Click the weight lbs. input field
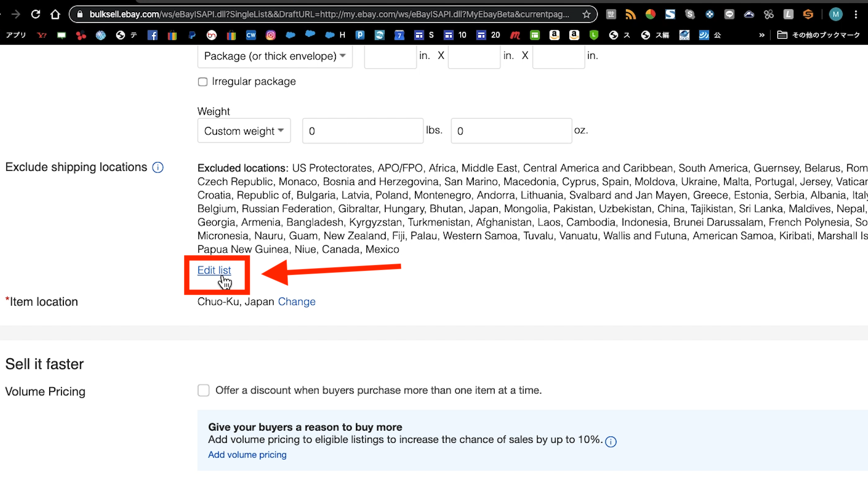This screenshot has height=488, width=868. 363,131
